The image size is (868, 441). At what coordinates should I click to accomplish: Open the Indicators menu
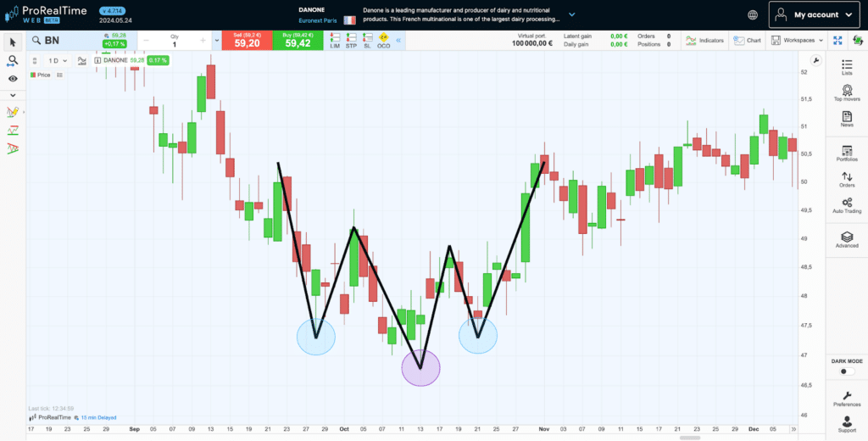tap(704, 41)
